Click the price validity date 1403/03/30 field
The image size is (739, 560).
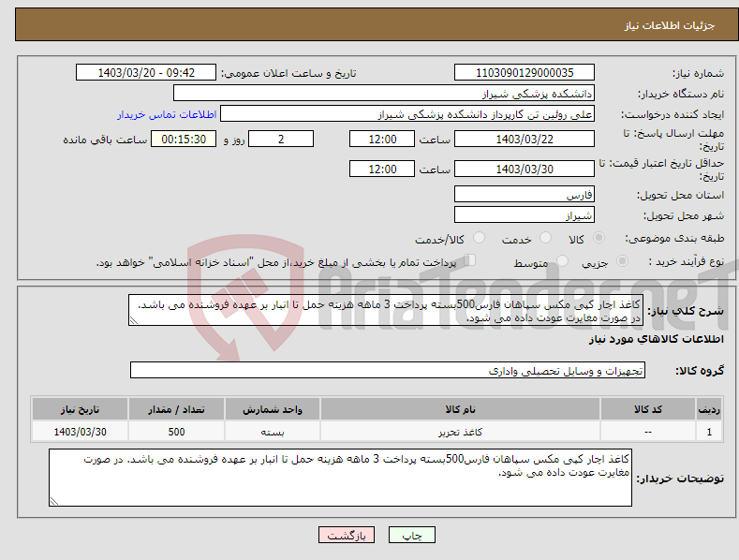click(x=525, y=169)
